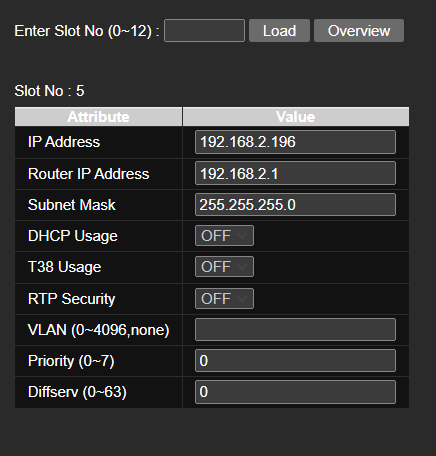Click the RTP Security row label
Image resolution: width=436 pixels, height=456 pixels.
click(72, 299)
